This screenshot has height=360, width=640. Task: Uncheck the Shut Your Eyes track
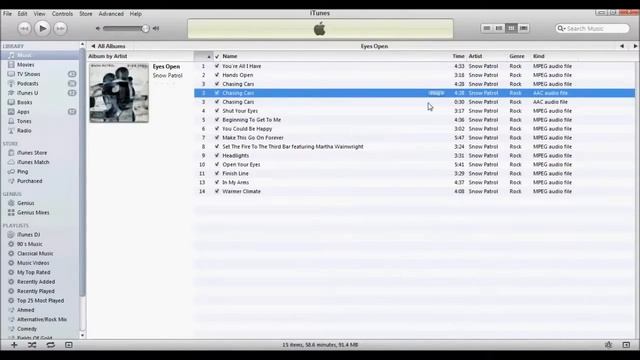(x=217, y=111)
